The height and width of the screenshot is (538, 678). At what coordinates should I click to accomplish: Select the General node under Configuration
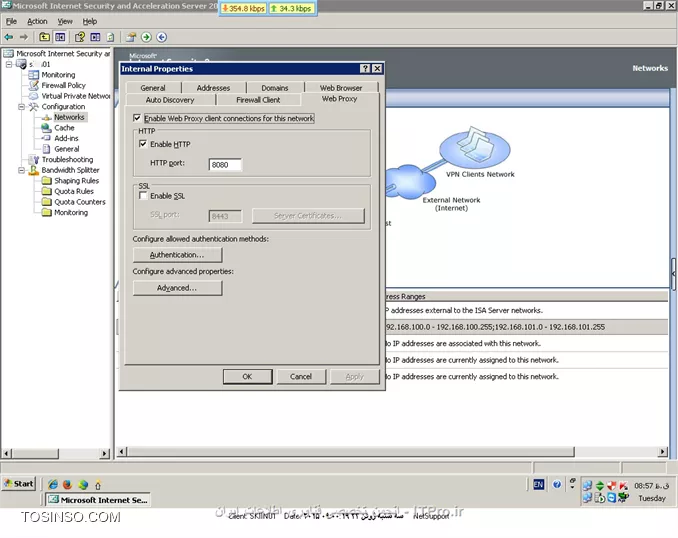(x=67, y=149)
